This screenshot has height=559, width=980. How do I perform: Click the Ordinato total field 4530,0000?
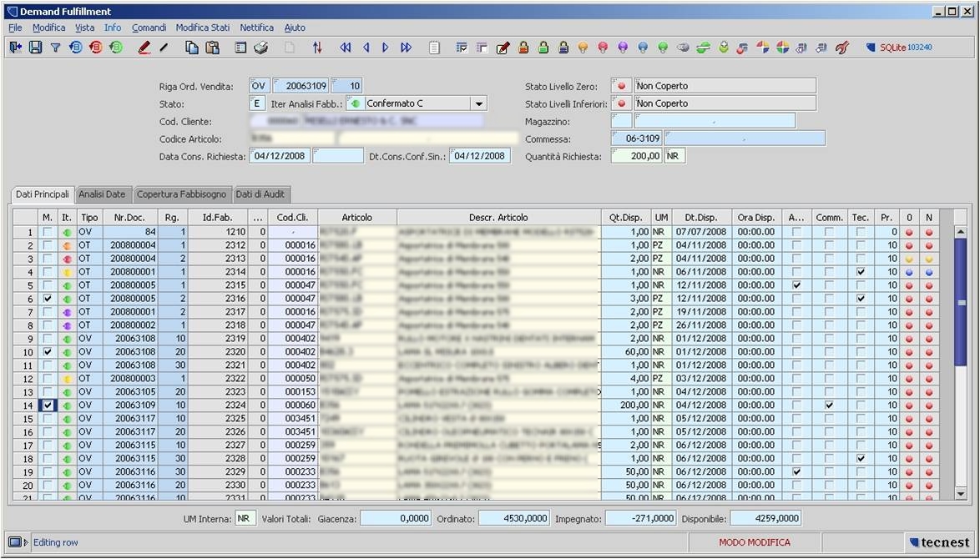click(x=514, y=518)
